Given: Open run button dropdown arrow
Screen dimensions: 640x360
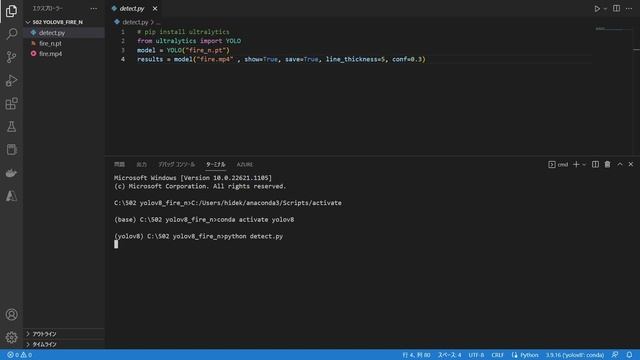Looking at the screenshot, I should 605,9.
